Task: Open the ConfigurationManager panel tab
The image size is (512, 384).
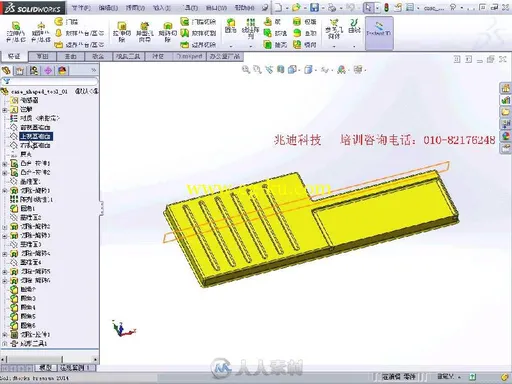Action: click(x=34, y=70)
